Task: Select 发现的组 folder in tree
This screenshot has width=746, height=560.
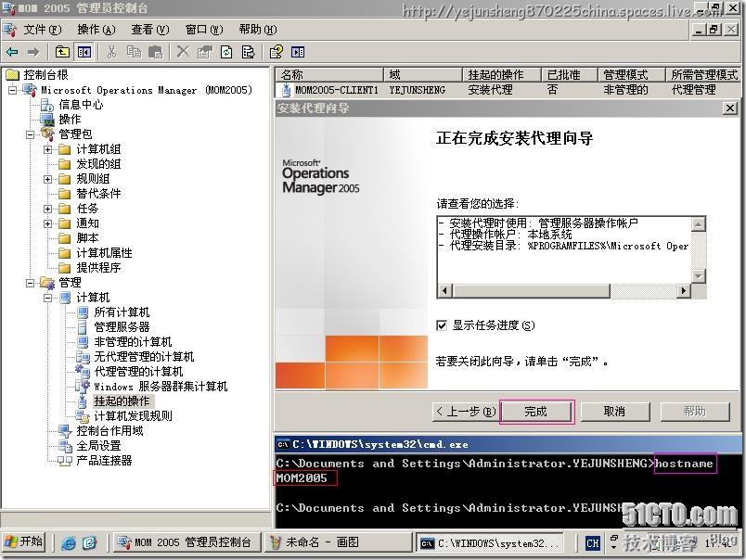Action: tap(98, 164)
